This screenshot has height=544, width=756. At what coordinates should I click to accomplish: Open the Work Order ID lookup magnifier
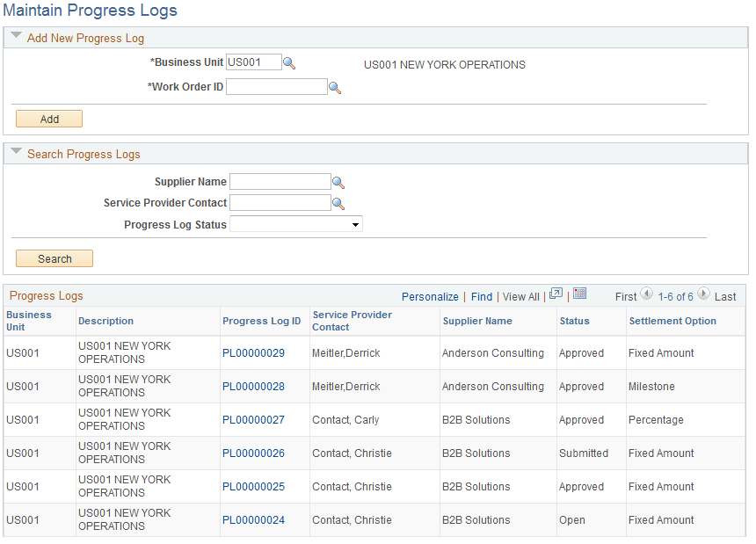tap(335, 86)
